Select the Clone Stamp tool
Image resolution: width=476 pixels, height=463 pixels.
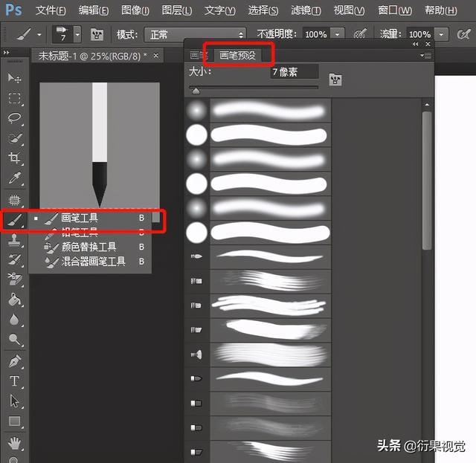point(14,240)
